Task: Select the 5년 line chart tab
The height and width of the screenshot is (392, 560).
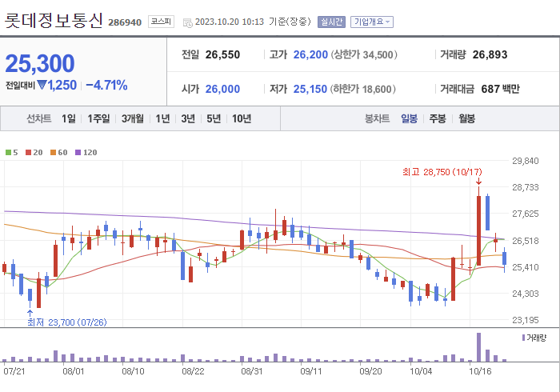Action: [x=214, y=118]
